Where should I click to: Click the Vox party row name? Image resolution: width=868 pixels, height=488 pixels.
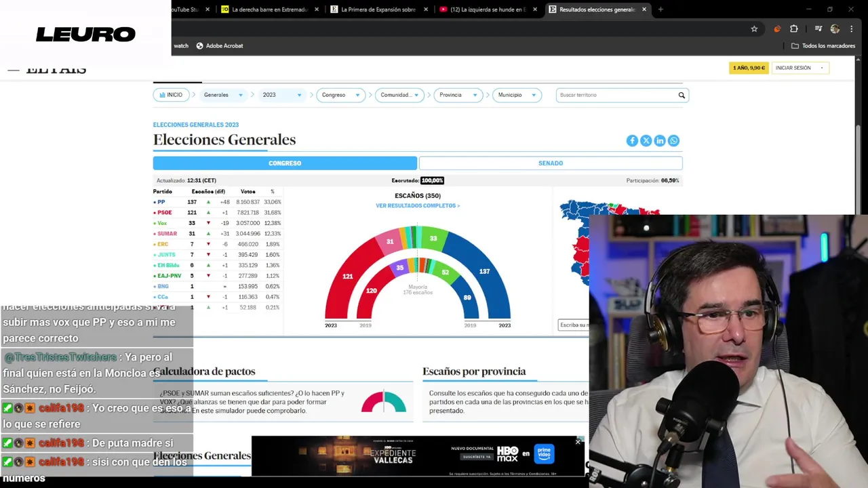click(162, 223)
